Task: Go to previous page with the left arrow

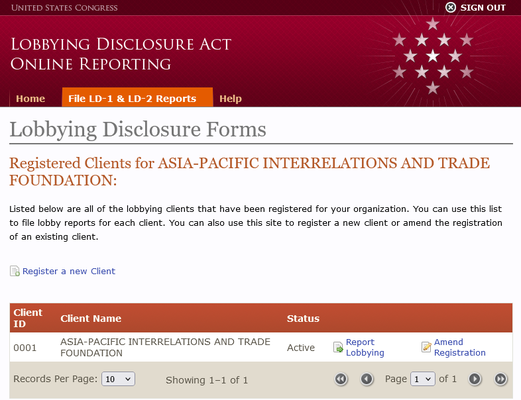Action: pyautogui.click(x=366, y=379)
